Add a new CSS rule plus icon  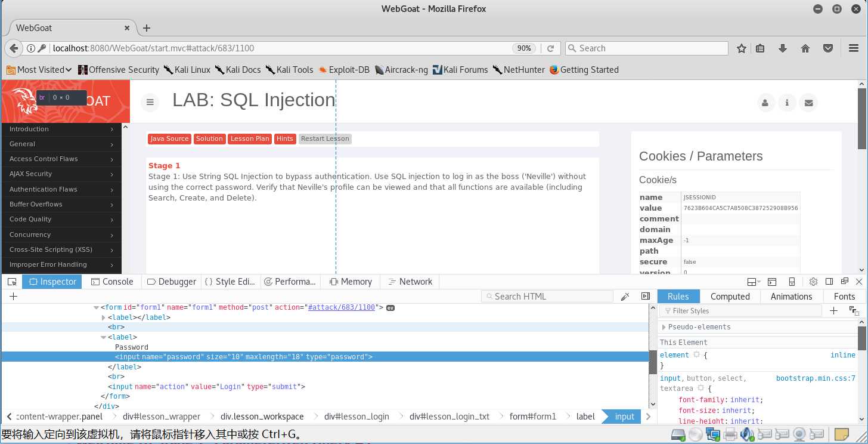833,311
